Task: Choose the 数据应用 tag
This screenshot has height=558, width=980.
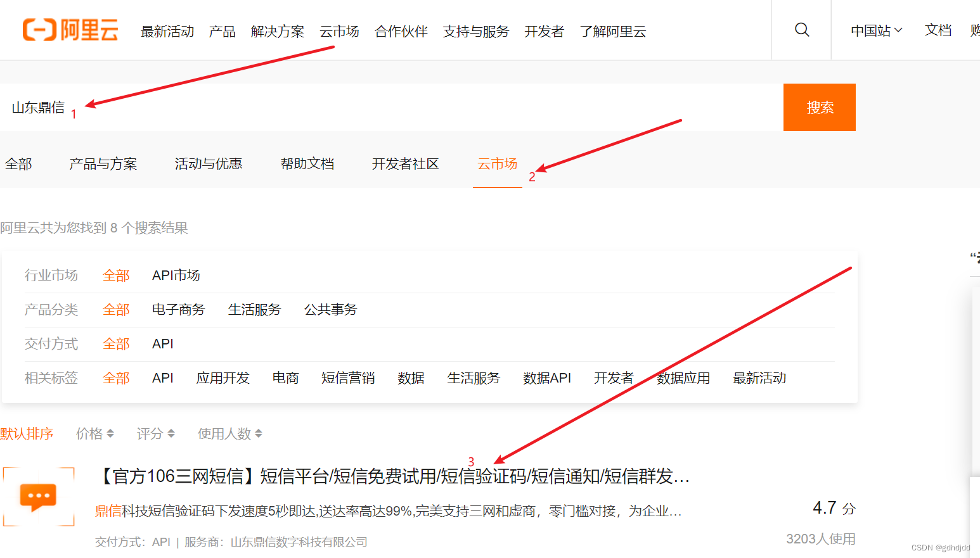Action: [683, 378]
